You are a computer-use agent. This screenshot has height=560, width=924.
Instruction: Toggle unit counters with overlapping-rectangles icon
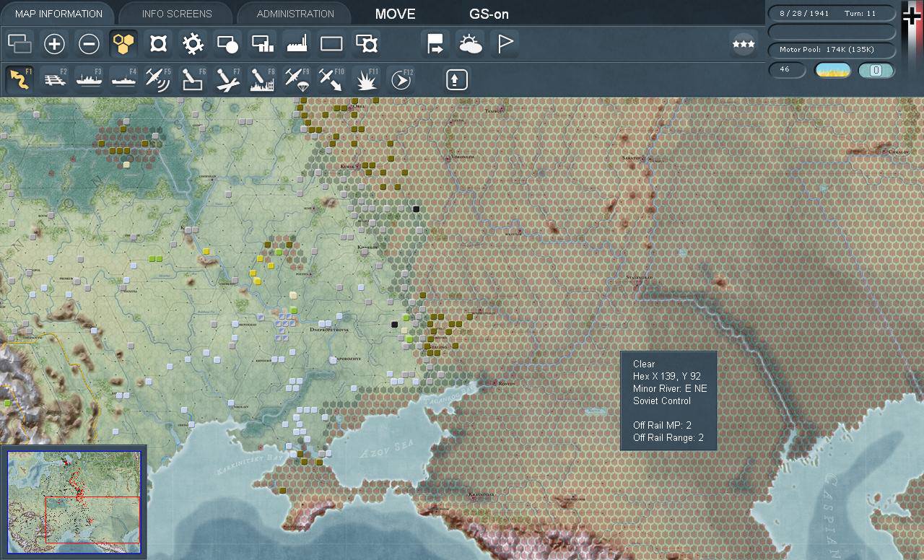coord(20,44)
